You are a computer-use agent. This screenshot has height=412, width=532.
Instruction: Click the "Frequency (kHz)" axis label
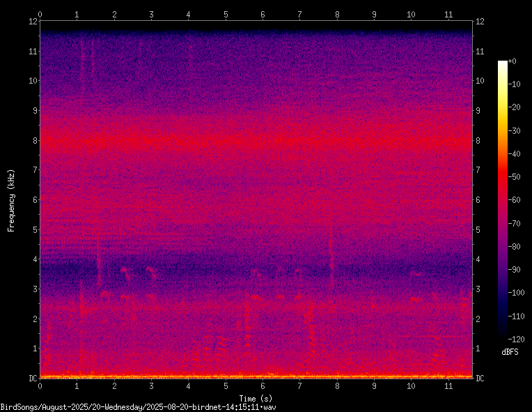11,201
